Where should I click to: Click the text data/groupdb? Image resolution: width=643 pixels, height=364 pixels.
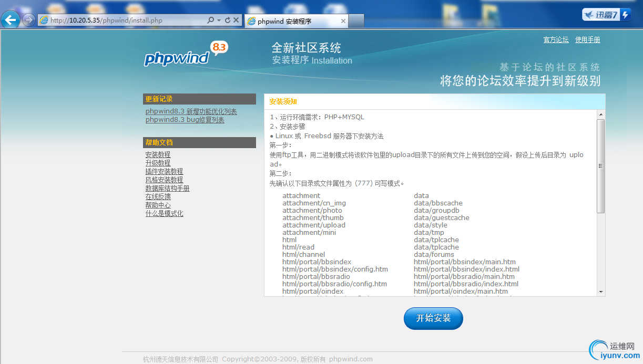[x=436, y=210]
